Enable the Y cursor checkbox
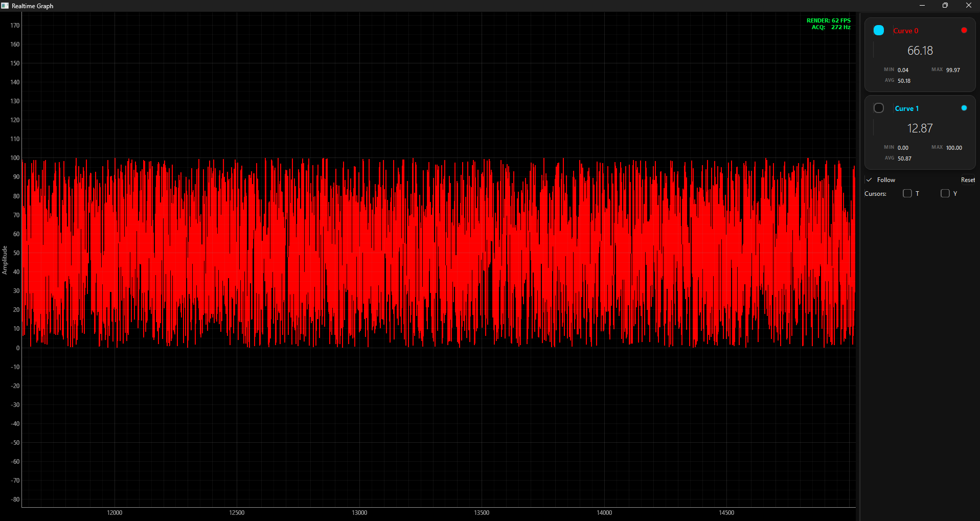980x521 pixels. click(x=945, y=193)
